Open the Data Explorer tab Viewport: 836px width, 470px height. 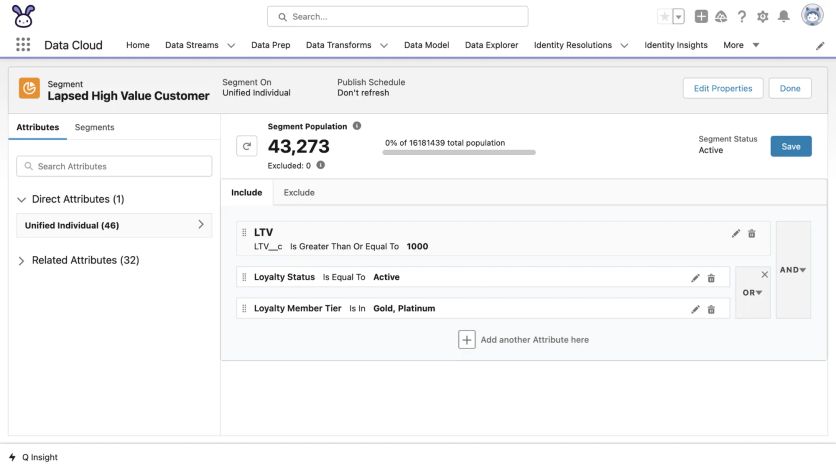[492, 45]
